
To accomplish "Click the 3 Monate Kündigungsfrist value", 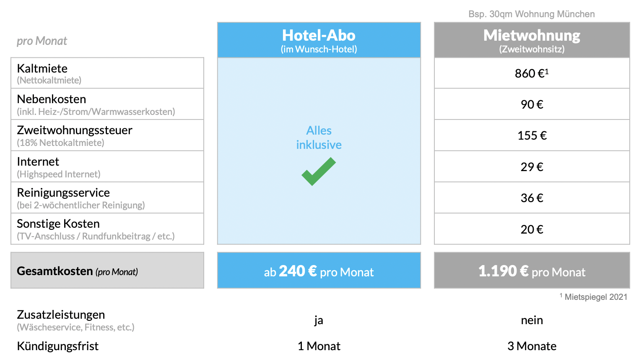I will pos(532,346).
